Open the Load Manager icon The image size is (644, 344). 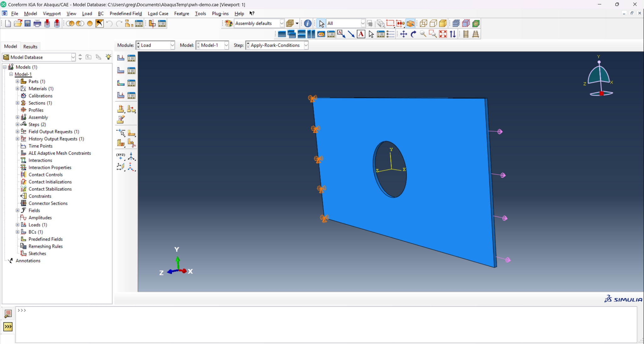pyautogui.click(x=131, y=58)
